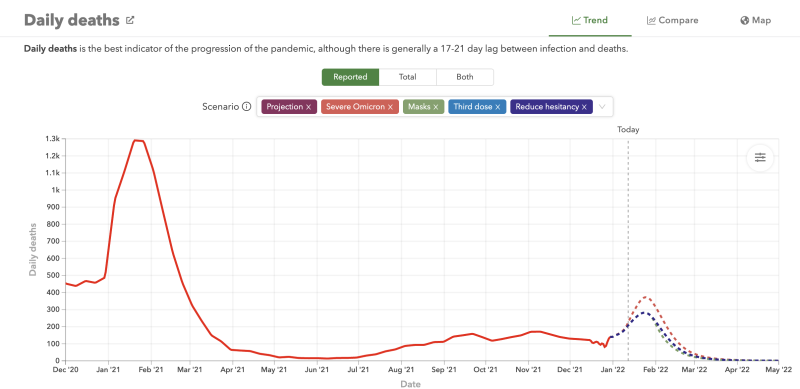Remove the Third dose scenario tag
Image resolution: width=800 pixels, height=389 pixels.
pyautogui.click(x=497, y=107)
